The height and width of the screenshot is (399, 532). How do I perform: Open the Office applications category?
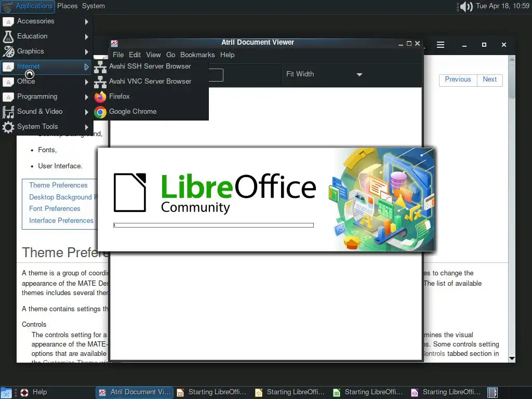46,82
